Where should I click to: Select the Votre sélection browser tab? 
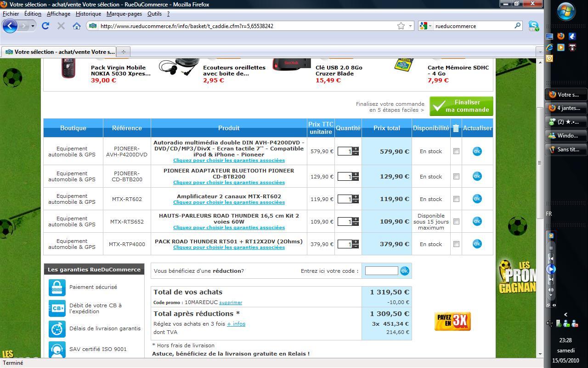click(x=59, y=52)
